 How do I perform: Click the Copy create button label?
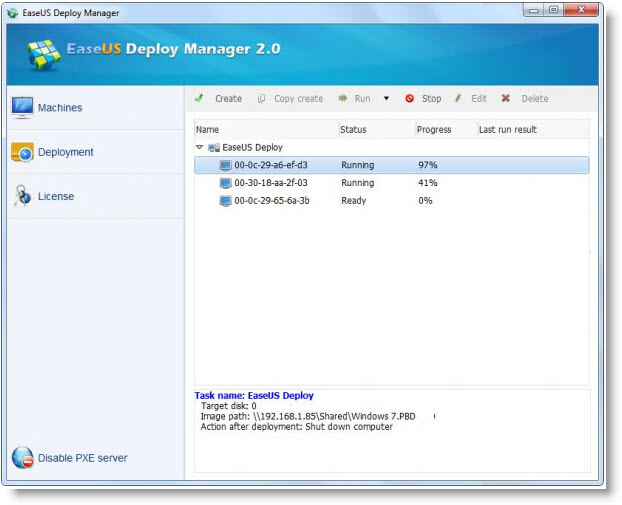298,98
